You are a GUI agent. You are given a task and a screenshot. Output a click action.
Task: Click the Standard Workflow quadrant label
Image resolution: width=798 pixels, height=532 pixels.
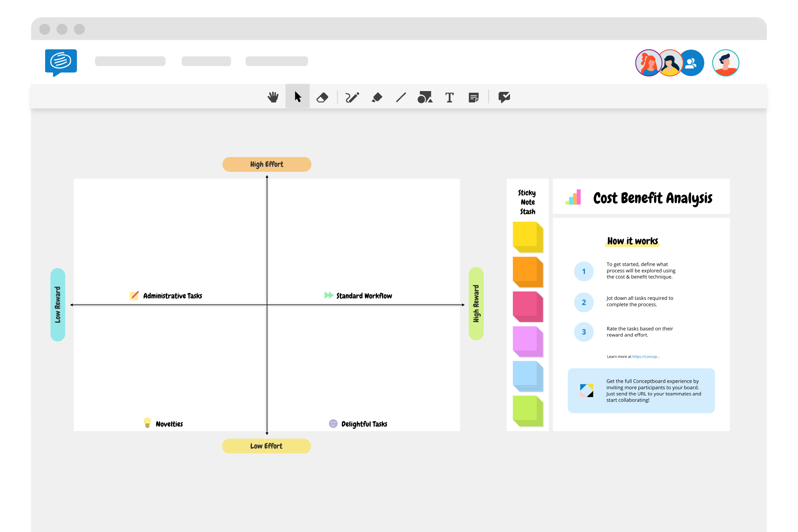pyautogui.click(x=365, y=295)
